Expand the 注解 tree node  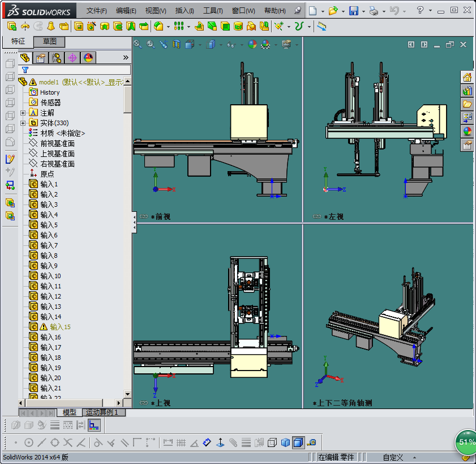tap(23, 113)
